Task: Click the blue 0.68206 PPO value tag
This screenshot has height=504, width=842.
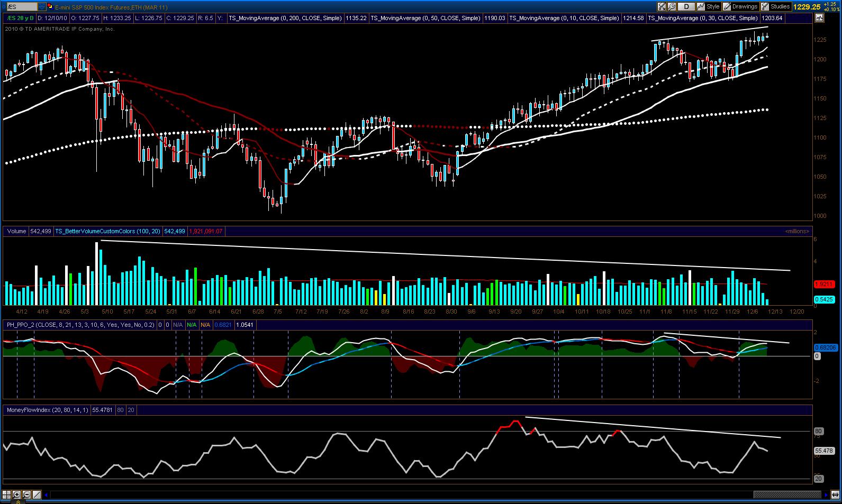Action: click(x=825, y=347)
